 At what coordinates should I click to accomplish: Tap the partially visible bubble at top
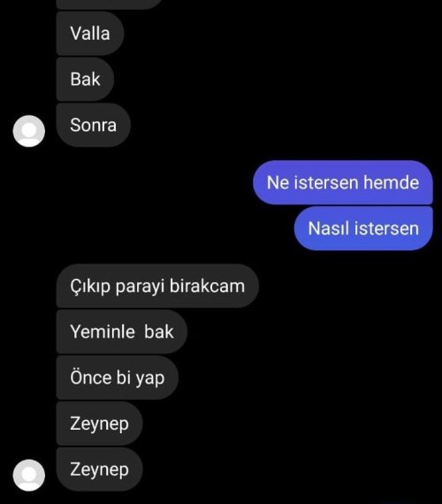click(x=110, y=4)
